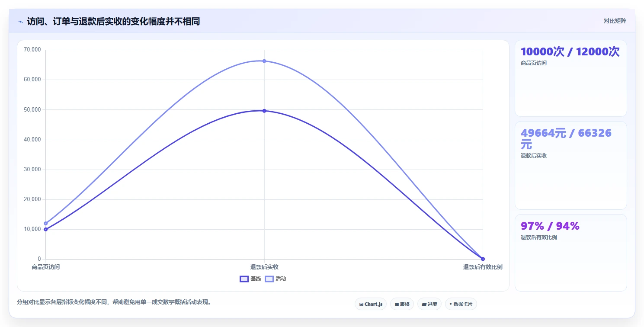Select the Chart.js chip
644x327 pixels.
pos(371,304)
